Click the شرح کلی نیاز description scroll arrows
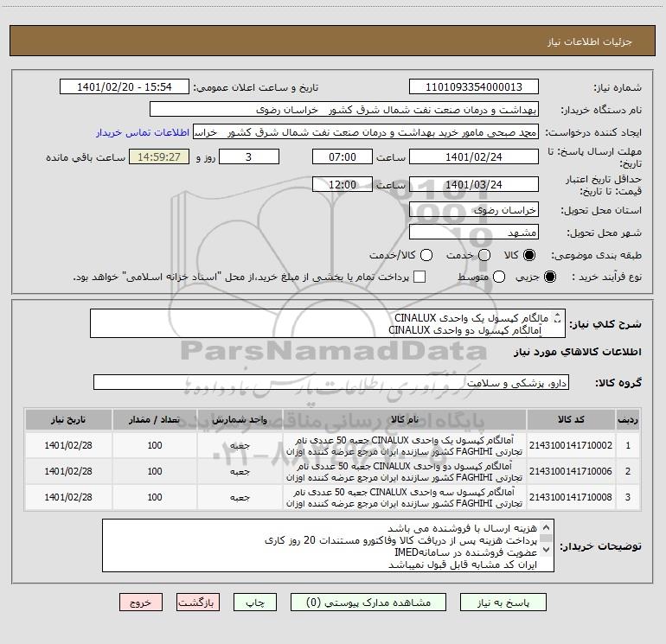The image size is (666, 644). coord(557,318)
